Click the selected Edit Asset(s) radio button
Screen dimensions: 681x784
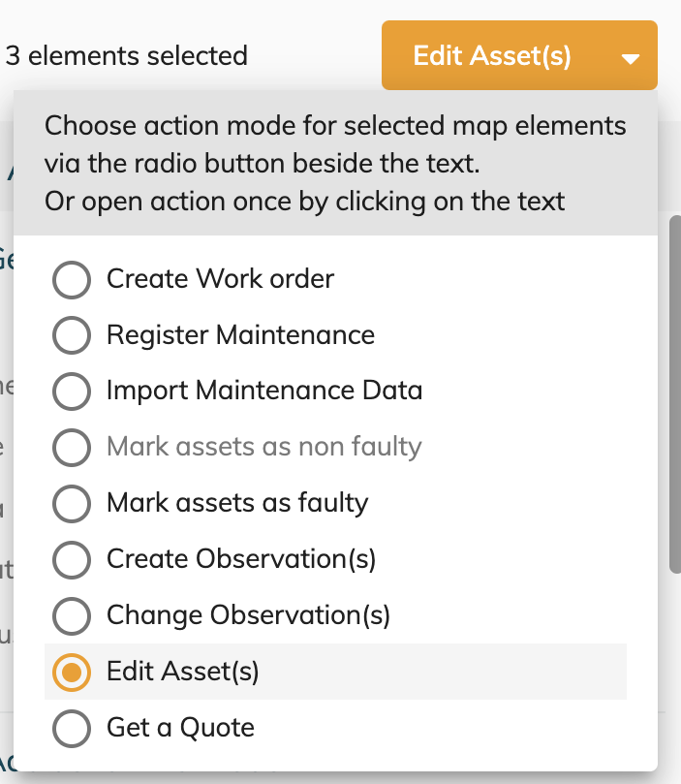[x=72, y=672]
